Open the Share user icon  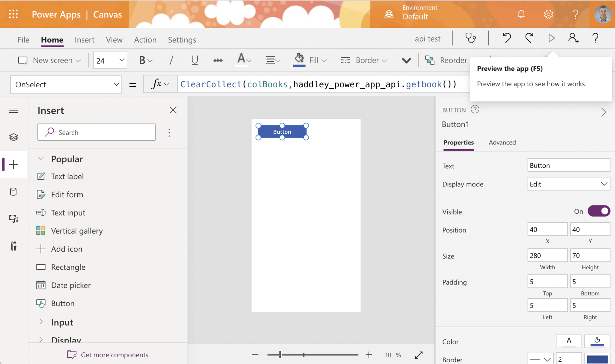click(x=573, y=38)
